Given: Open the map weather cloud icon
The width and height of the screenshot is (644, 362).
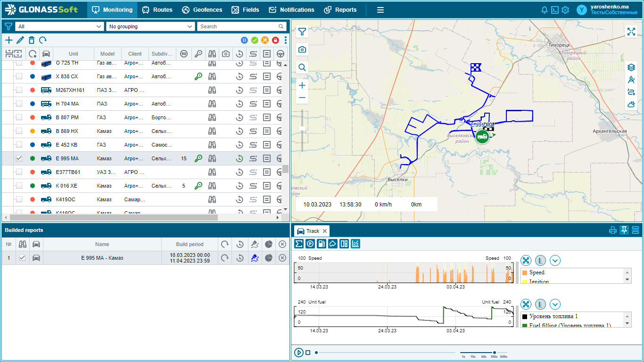Looking at the screenshot, I should (x=631, y=104).
